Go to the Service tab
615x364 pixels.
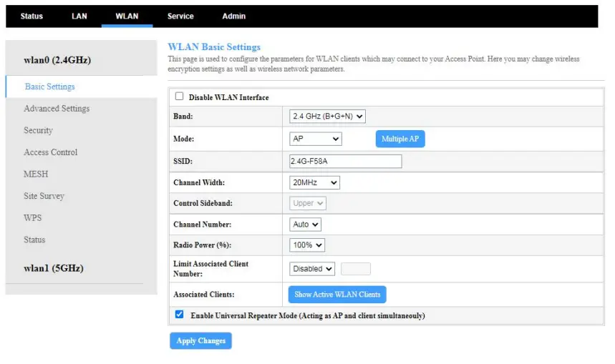180,16
